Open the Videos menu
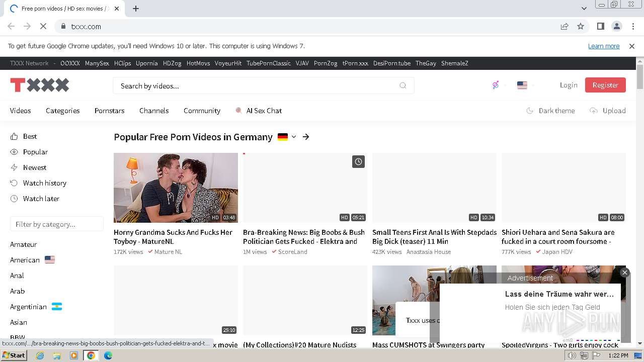The height and width of the screenshot is (362, 644). point(21,111)
